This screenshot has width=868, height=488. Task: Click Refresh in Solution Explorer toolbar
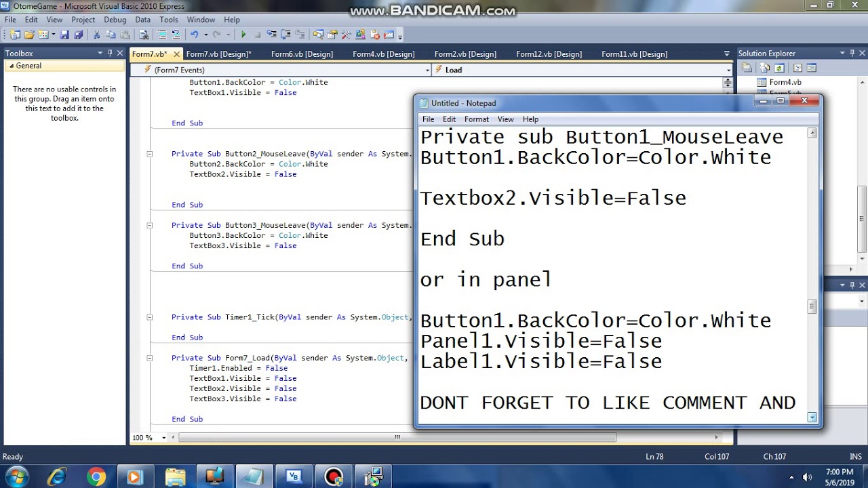pos(779,68)
